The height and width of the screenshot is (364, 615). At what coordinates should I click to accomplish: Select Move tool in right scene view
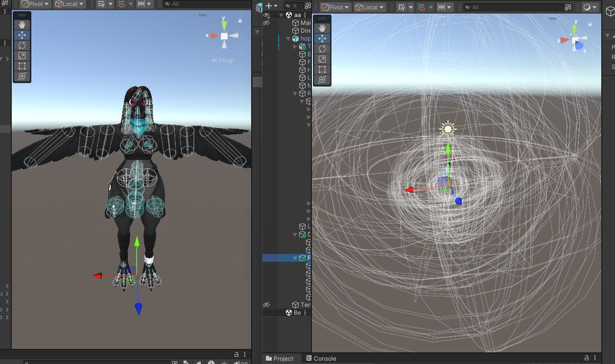[322, 38]
